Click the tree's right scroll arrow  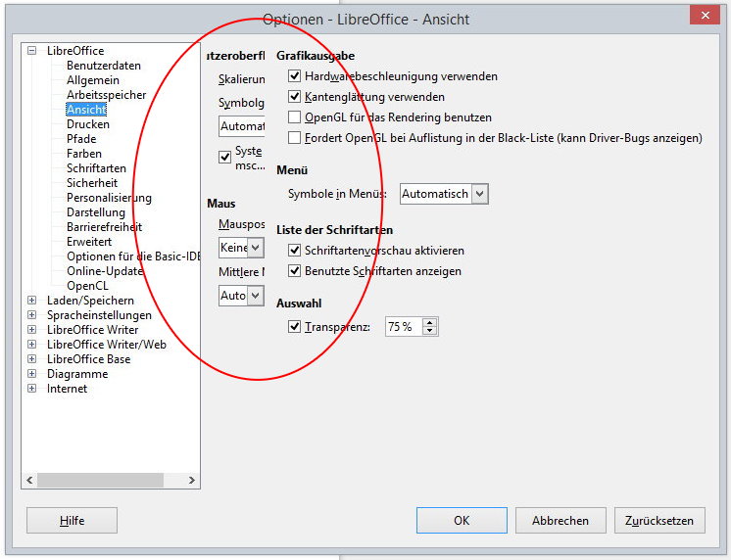tap(192, 480)
